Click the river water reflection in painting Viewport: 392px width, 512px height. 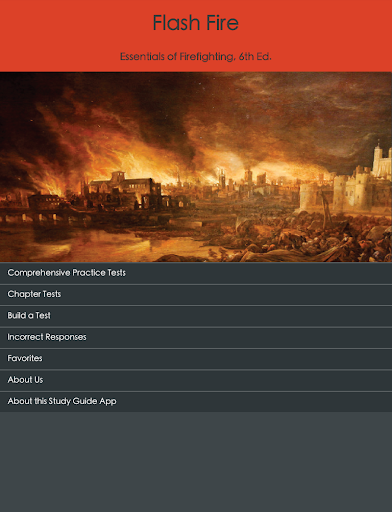[100, 242]
